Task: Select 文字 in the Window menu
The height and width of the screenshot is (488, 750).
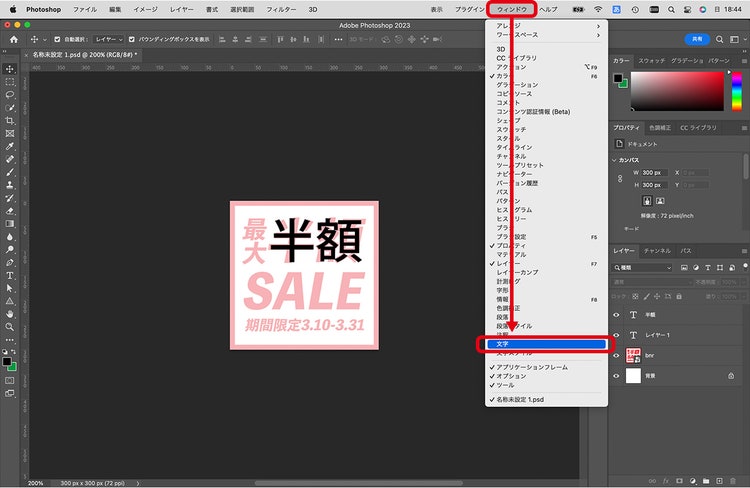Action: 546,344
